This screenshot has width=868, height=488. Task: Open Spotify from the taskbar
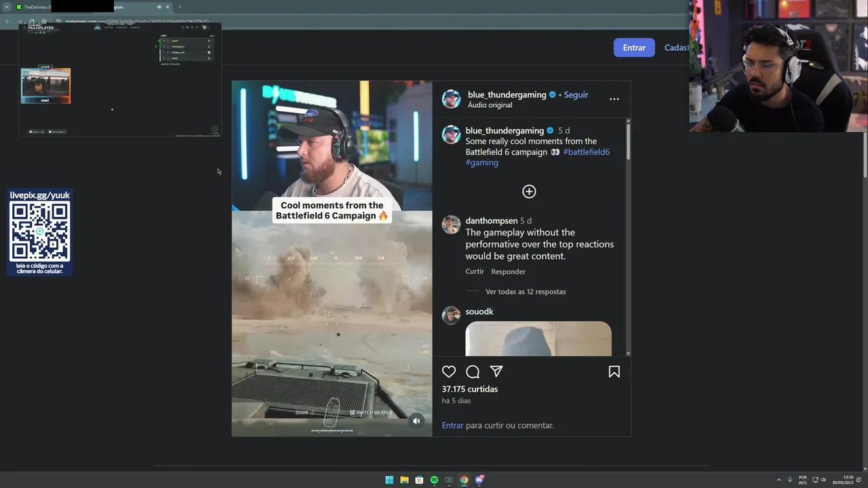[x=434, y=480]
